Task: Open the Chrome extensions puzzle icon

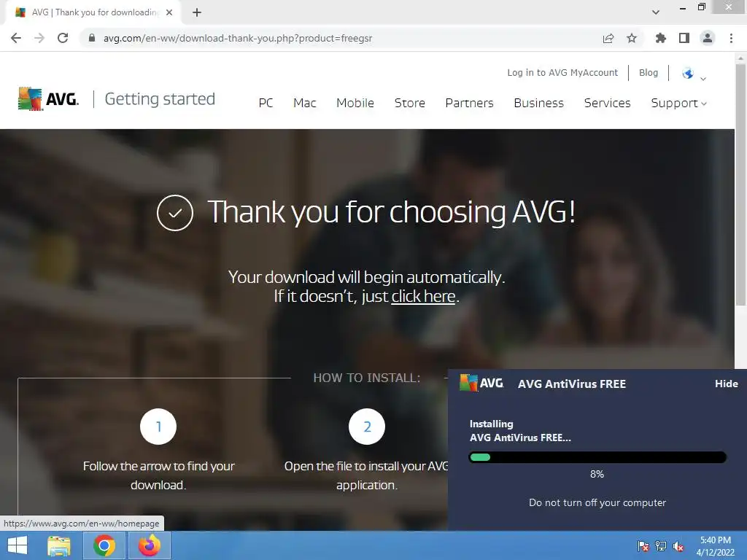Action: 660,38
